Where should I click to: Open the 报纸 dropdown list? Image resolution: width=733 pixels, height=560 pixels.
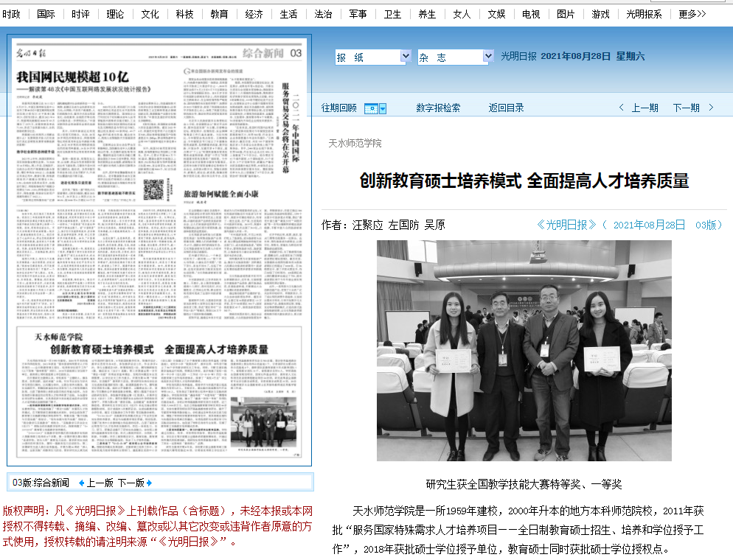405,57
